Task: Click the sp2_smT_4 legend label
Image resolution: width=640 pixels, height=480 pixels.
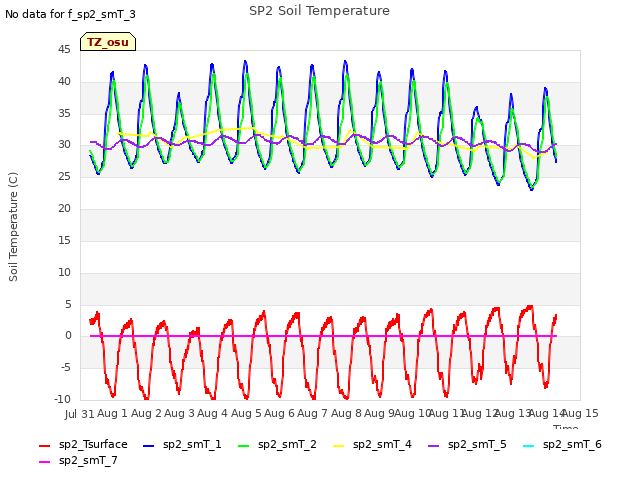Action: click(382, 444)
